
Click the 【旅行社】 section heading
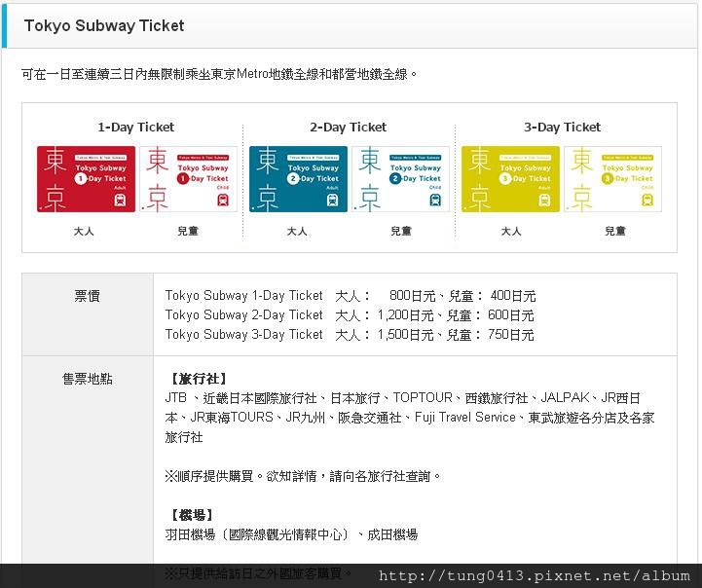[198, 379]
